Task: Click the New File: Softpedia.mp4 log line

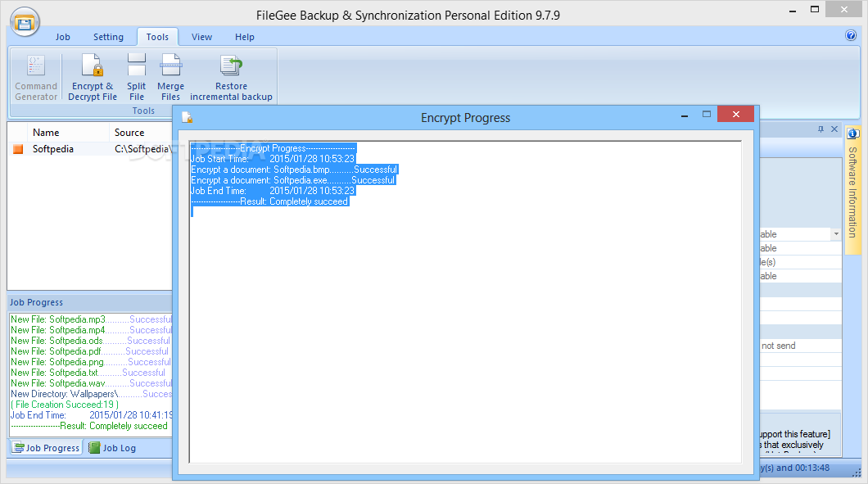Action: click(x=92, y=330)
